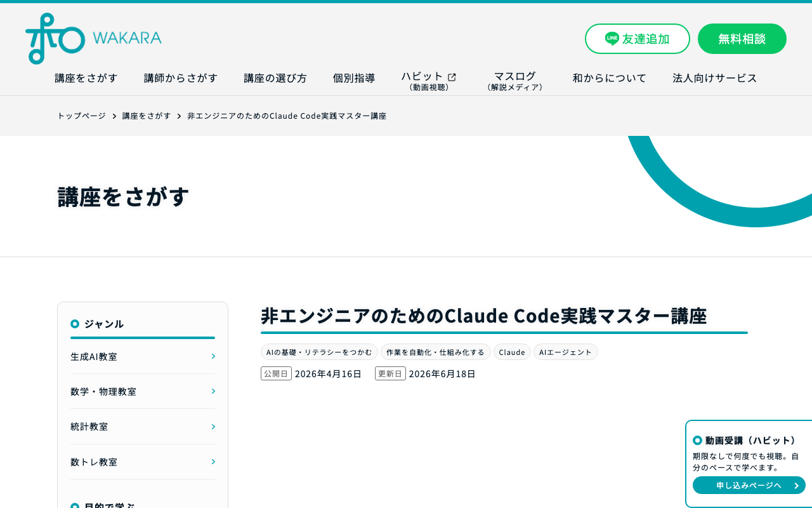Open 数学・物理教室 genre in sidebar
The image size is (812, 508).
[x=143, y=391]
